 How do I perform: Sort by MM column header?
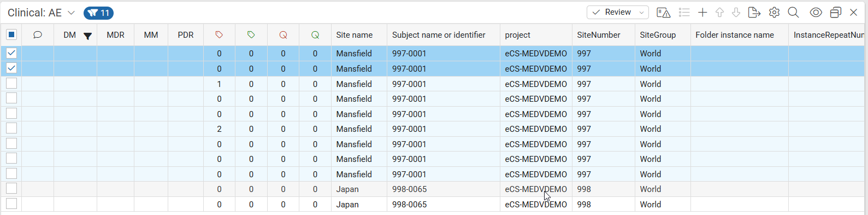[x=151, y=35]
